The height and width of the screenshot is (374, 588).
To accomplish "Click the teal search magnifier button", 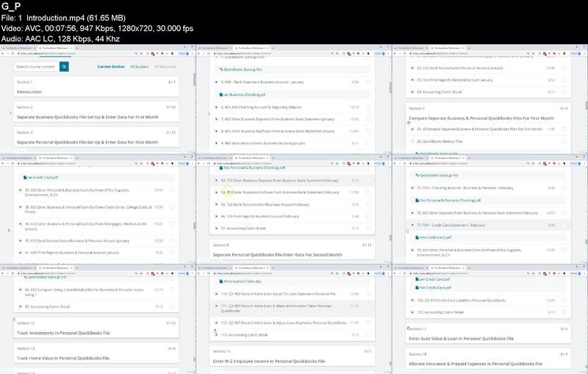I will click(64, 67).
